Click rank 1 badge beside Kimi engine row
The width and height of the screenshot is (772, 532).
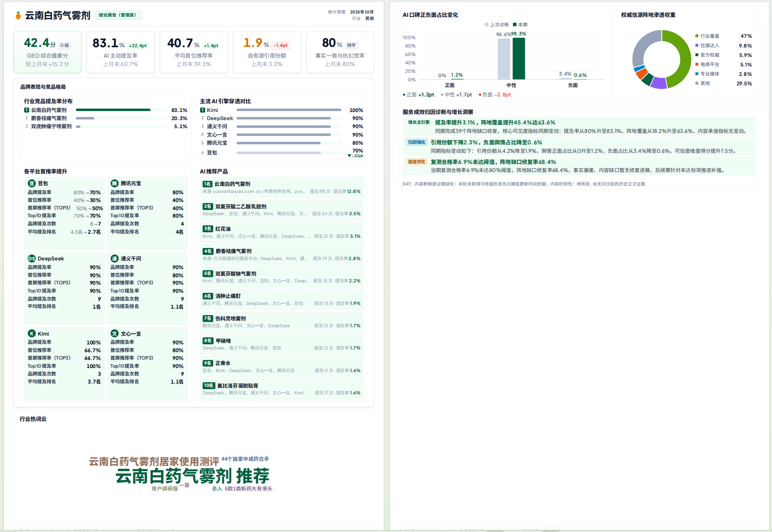[x=203, y=110]
